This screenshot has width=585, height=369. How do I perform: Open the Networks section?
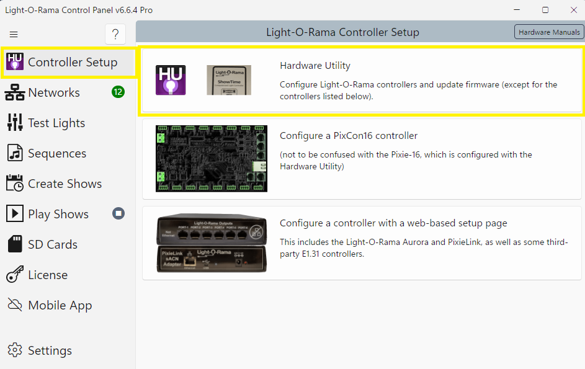[54, 93]
